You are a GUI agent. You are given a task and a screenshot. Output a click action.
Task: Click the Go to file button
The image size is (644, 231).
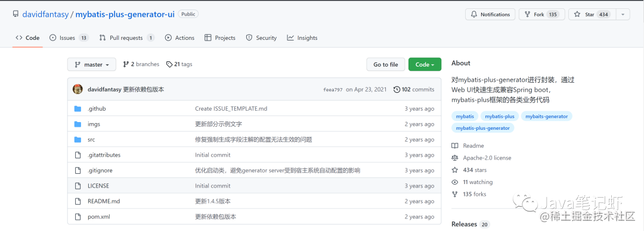click(386, 64)
